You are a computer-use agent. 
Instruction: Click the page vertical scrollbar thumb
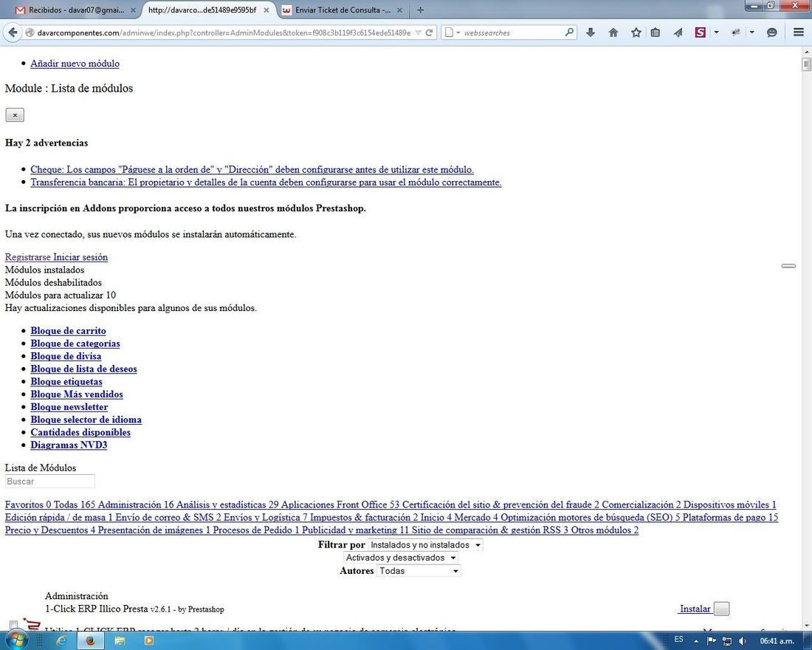[x=806, y=64]
